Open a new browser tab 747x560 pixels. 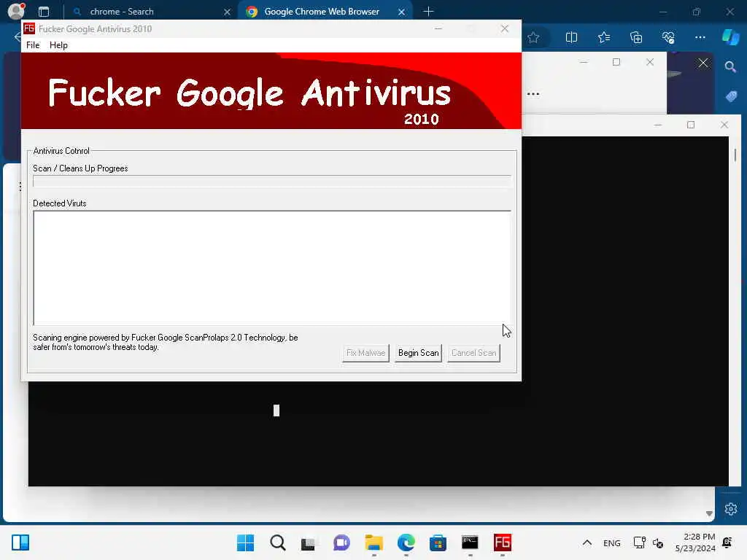tap(428, 12)
